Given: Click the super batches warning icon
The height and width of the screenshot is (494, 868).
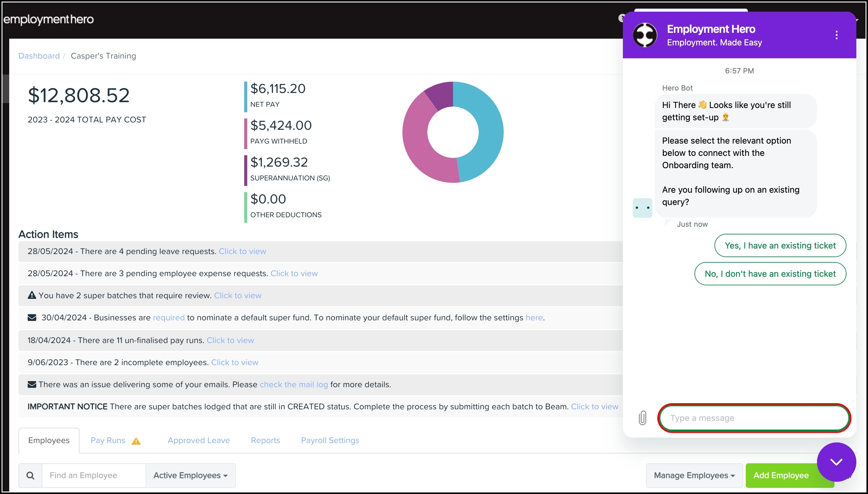Looking at the screenshot, I should 32,295.
